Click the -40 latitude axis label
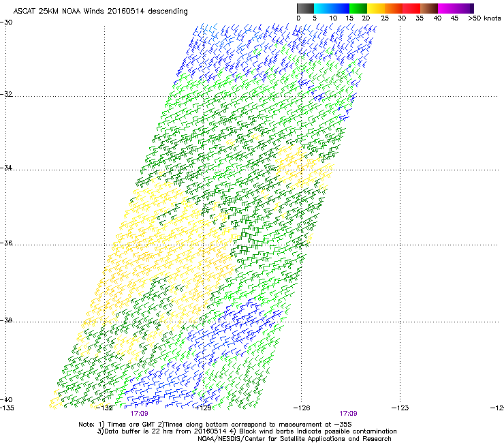This screenshot has width=504, height=443. point(6,399)
